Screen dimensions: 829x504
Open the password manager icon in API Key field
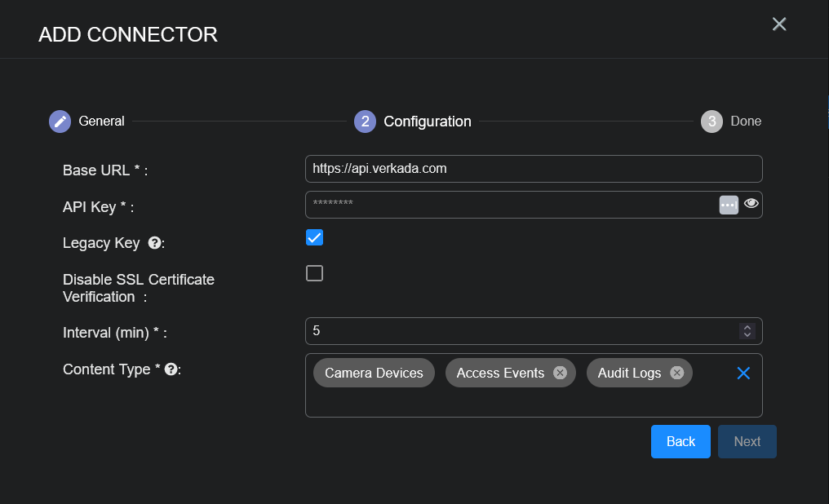(729, 205)
